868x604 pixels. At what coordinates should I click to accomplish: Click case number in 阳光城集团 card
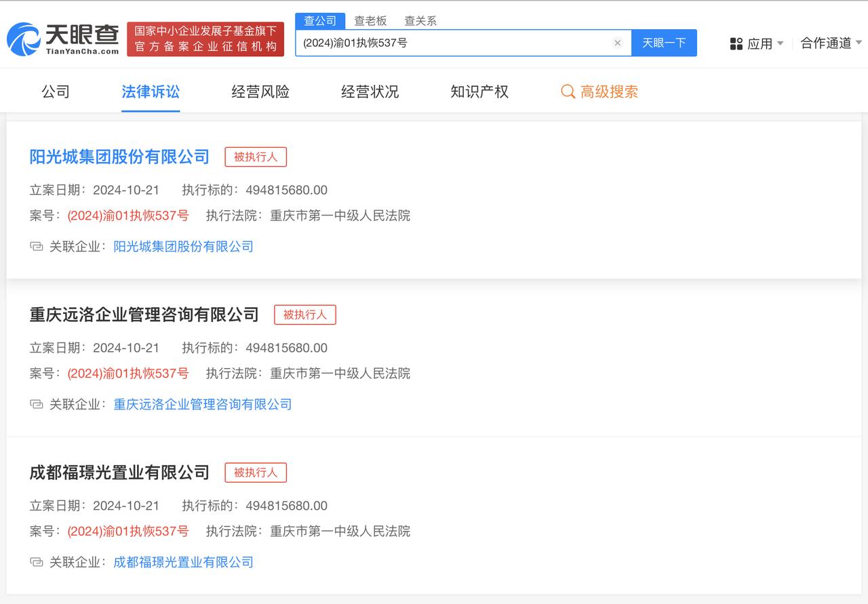(128, 216)
